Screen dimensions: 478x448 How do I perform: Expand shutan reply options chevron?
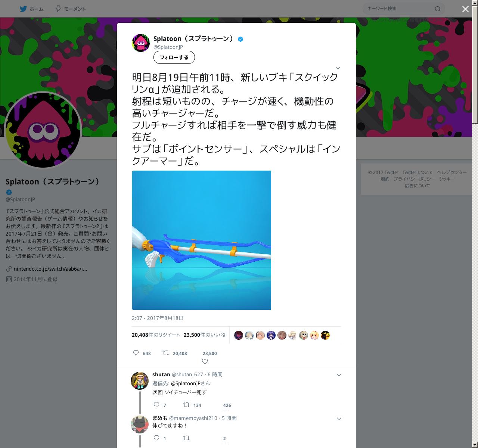pos(339,375)
